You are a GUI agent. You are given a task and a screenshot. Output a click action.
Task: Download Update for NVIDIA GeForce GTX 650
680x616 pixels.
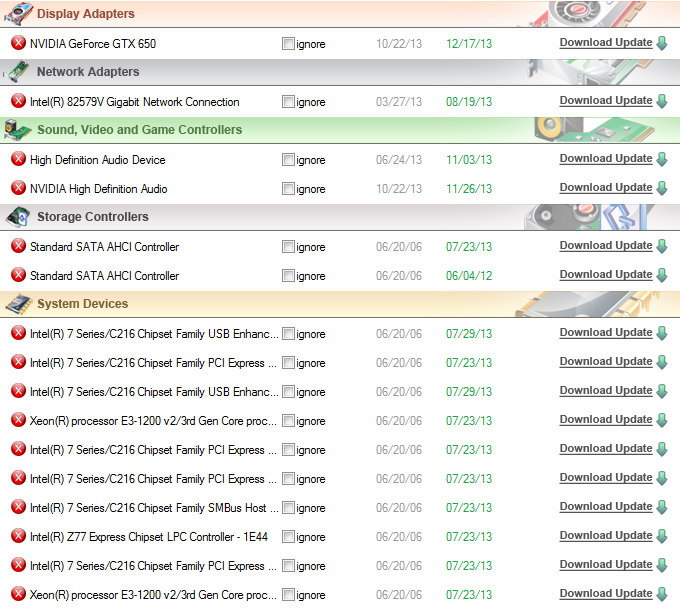click(x=606, y=43)
